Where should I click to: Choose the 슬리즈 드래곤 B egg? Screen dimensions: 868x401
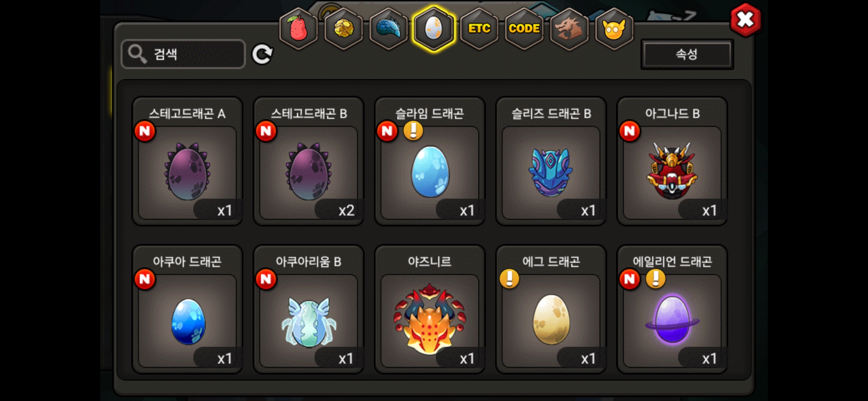click(x=551, y=161)
